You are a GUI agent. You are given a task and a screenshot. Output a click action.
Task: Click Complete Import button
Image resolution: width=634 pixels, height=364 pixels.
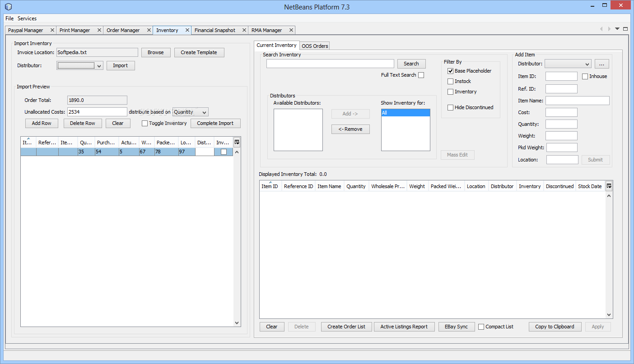(215, 123)
